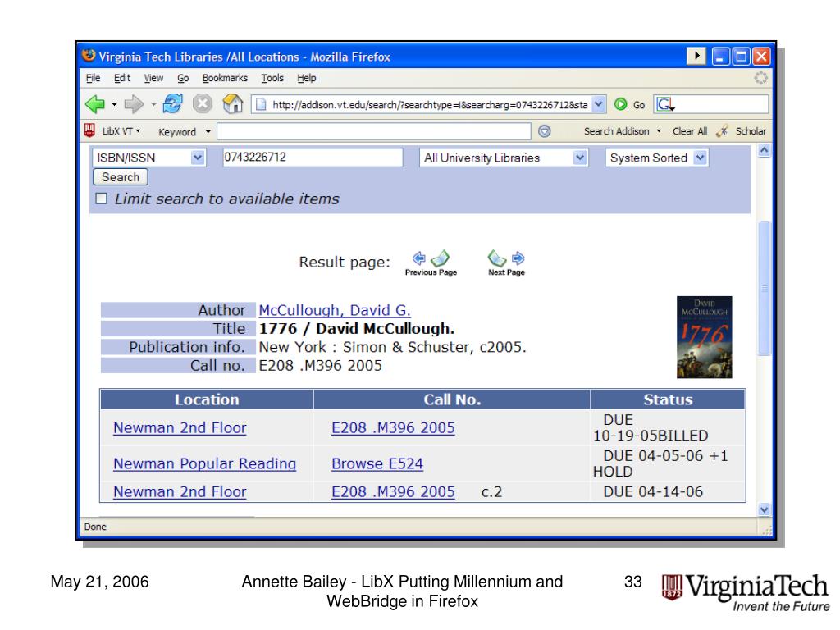Image resolution: width=840 pixels, height=630 pixels.
Task: Open the Back button history dropdown arrow
Action: click(114, 104)
